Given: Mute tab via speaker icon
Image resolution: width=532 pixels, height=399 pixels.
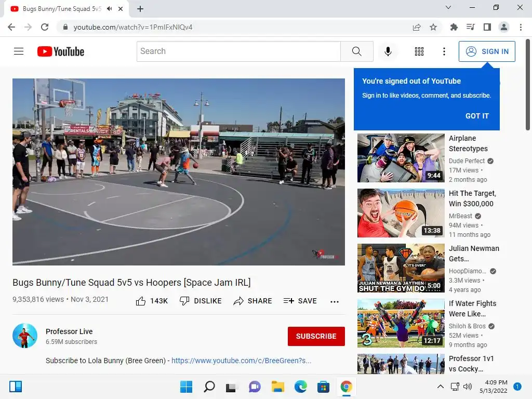Looking at the screenshot, I should pyautogui.click(x=109, y=9).
